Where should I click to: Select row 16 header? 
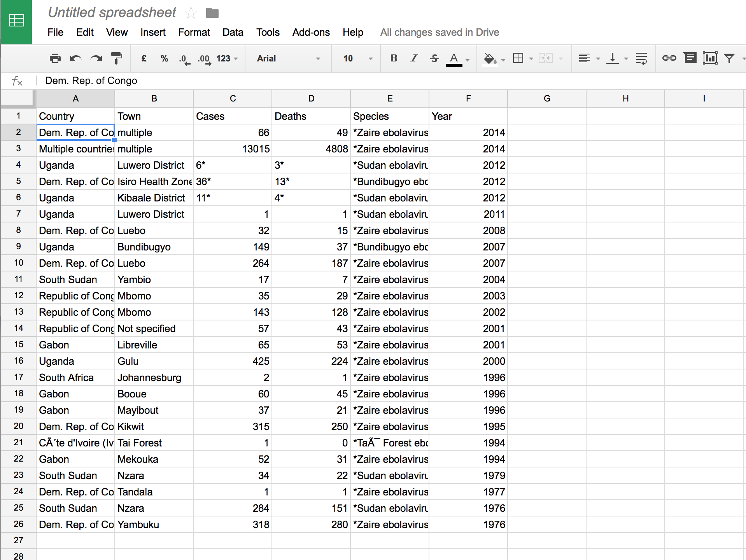[x=18, y=361]
